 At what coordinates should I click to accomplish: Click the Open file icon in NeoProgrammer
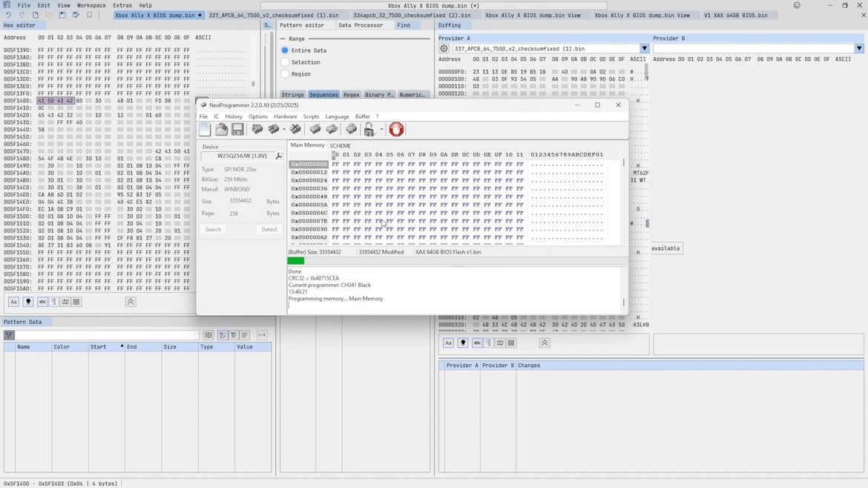(x=221, y=129)
